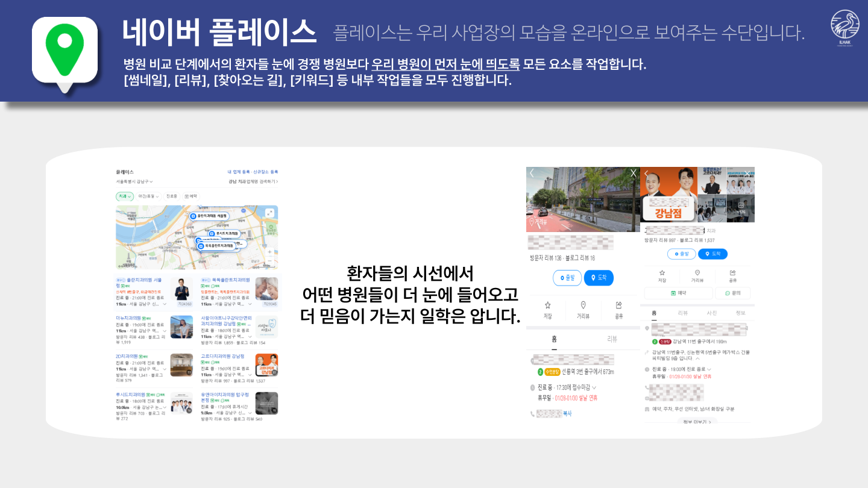Expand details of 플란치과의원 서울점 listing
The image size is (868, 488).
click(165, 304)
